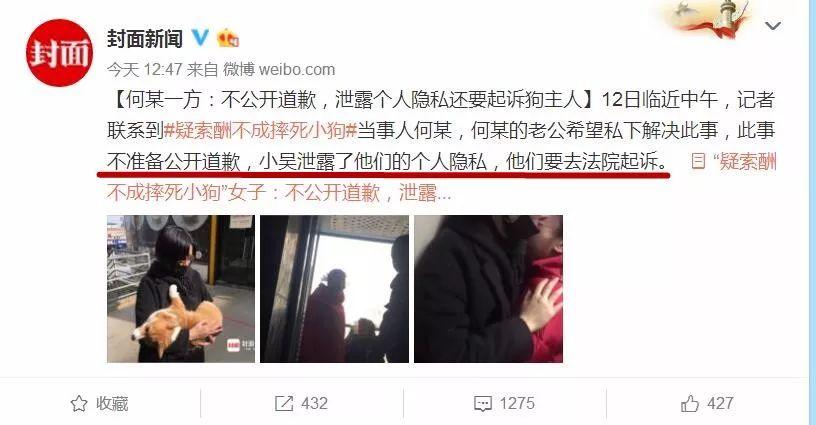Open the linked article “疑索酬不成摔死小狗”女子
Viewport: 816px width, 425px height.
(x=441, y=177)
